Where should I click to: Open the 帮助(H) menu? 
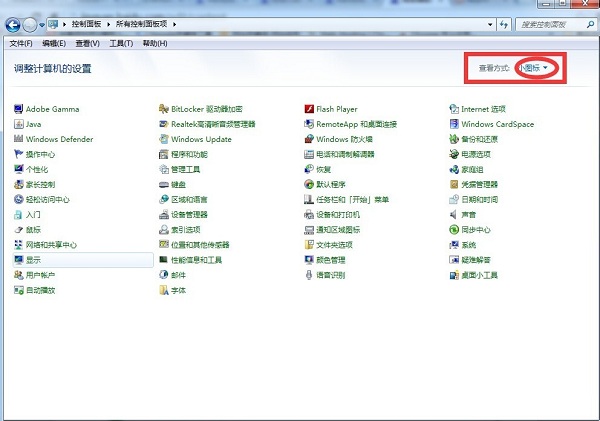(x=155, y=43)
